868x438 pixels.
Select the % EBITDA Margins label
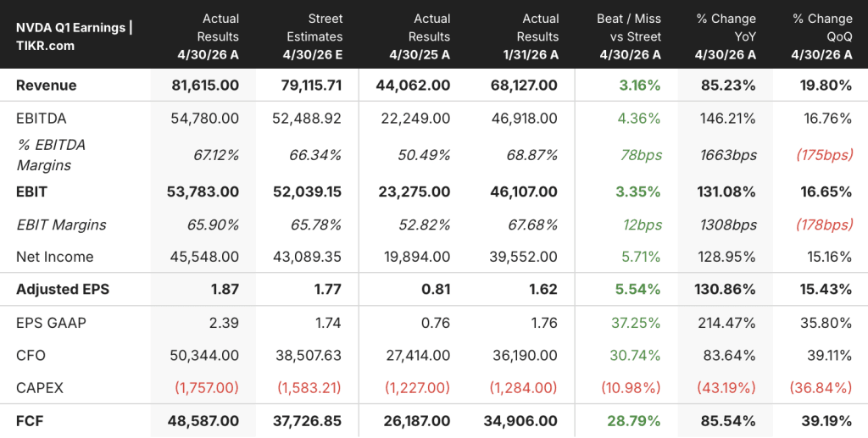tap(51, 155)
